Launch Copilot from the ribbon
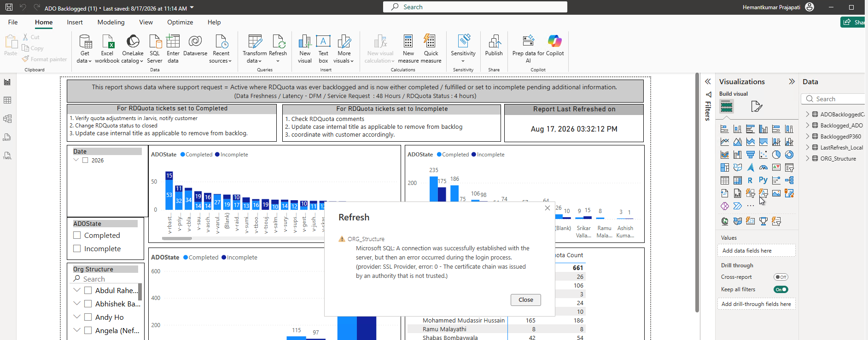The image size is (868, 340). [x=555, y=46]
